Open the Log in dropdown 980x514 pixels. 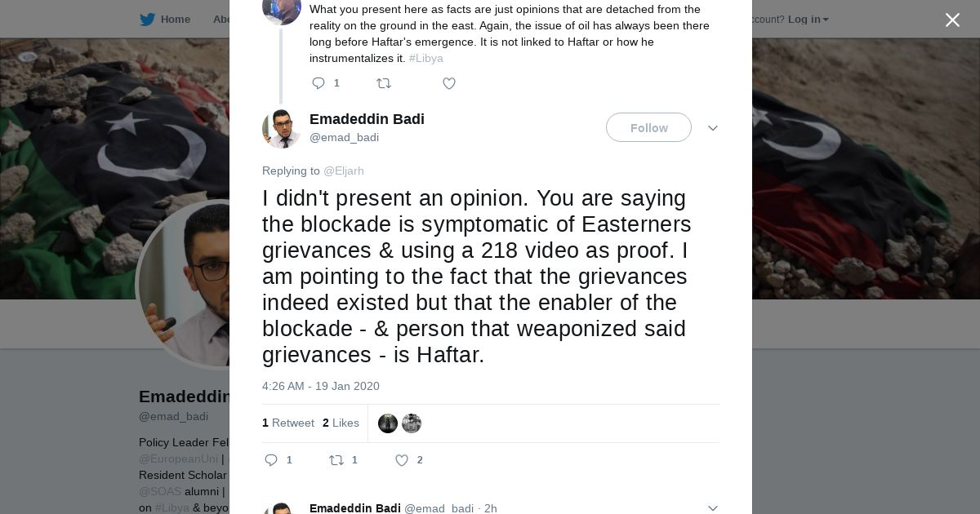tap(808, 20)
